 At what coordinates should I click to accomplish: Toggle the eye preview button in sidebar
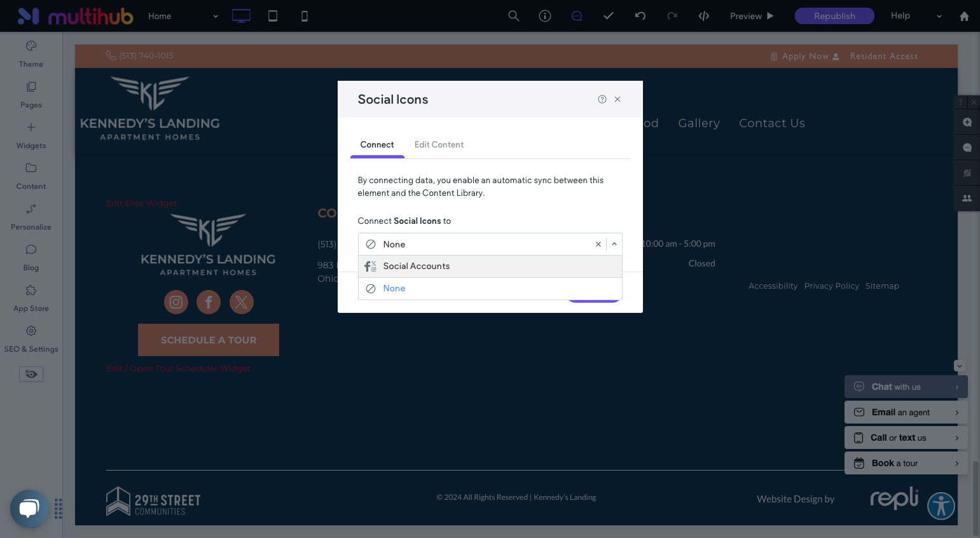[x=31, y=374]
